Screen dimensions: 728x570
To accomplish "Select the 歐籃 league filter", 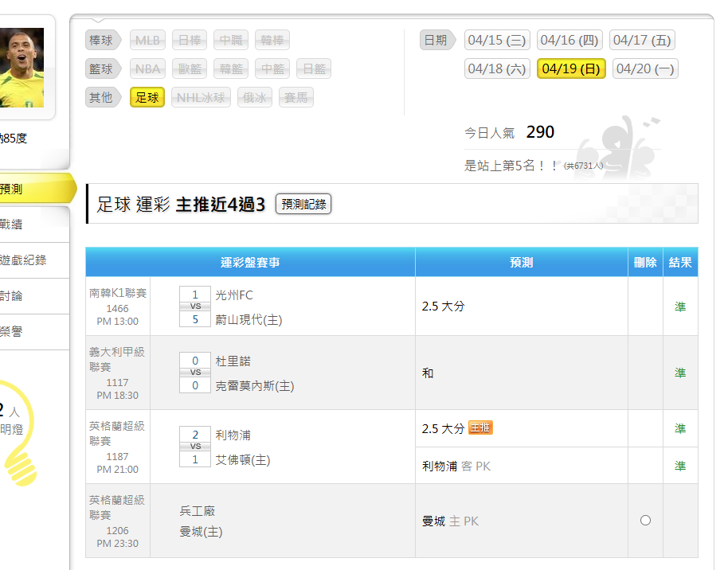I will (x=190, y=69).
